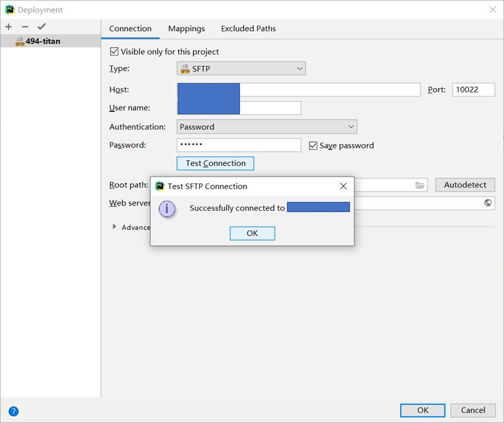
Task: Switch to the Mappings tab
Action: (x=187, y=29)
